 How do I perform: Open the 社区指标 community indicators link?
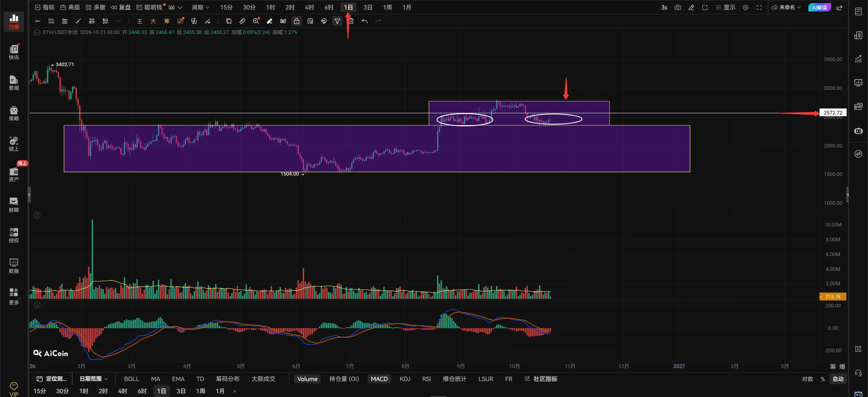tap(541, 379)
